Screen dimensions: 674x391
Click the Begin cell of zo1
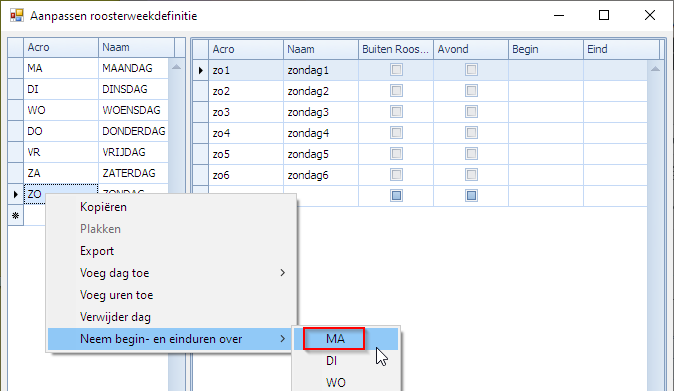click(x=545, y=70)
